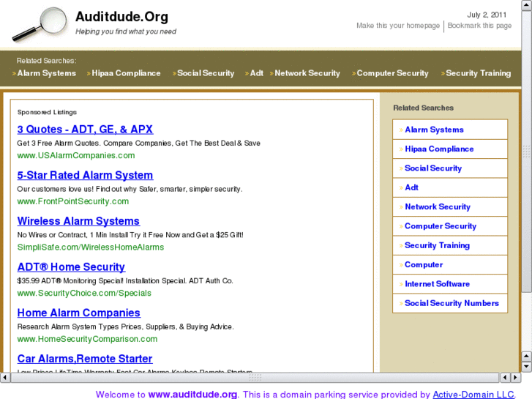The image size is (532, 399).
Task: Open Computer Security in top related searches bar
Action: click(392, 73)
